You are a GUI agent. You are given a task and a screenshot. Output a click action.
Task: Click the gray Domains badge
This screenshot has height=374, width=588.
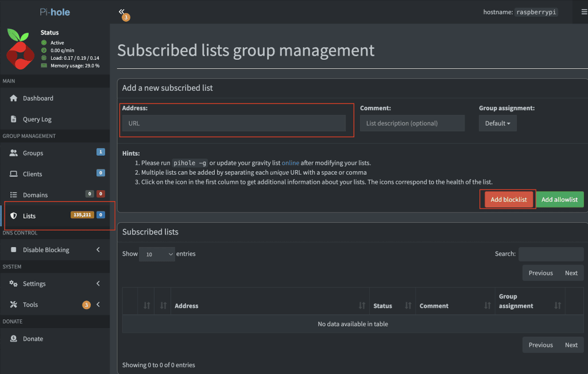tap(89, 194)
